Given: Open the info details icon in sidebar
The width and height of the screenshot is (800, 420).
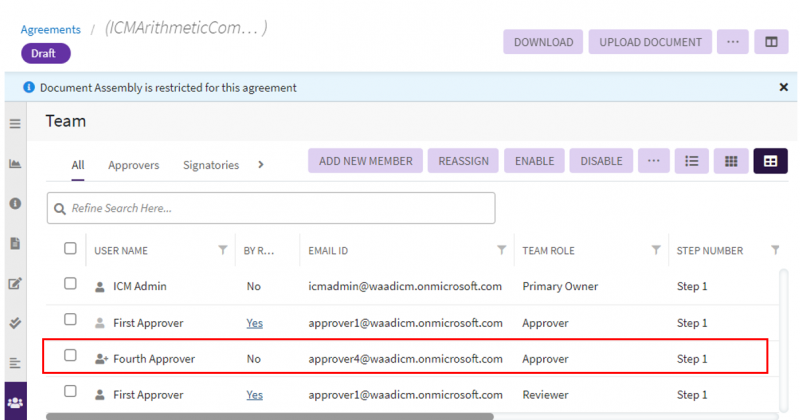Looking at the screenshot, I should pos(15,204).
